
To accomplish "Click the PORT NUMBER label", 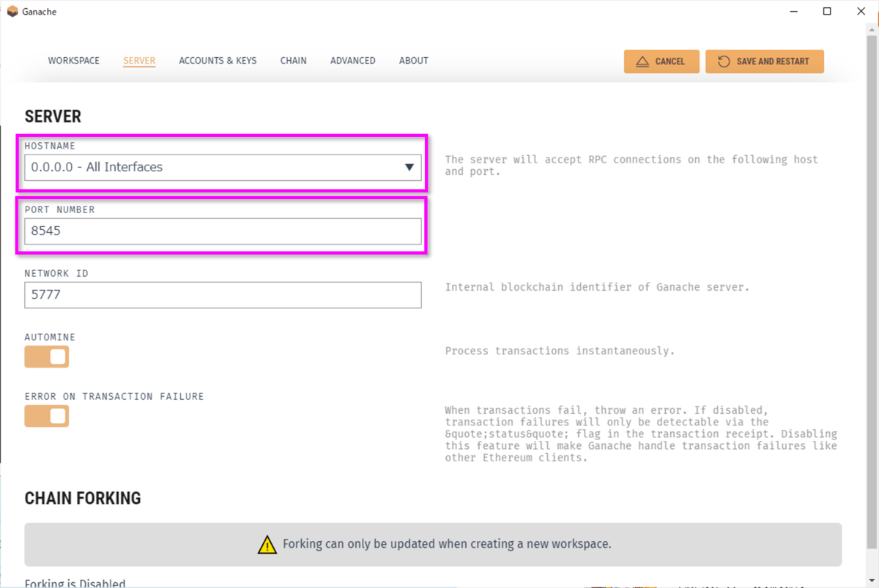I will pos(59,209).
